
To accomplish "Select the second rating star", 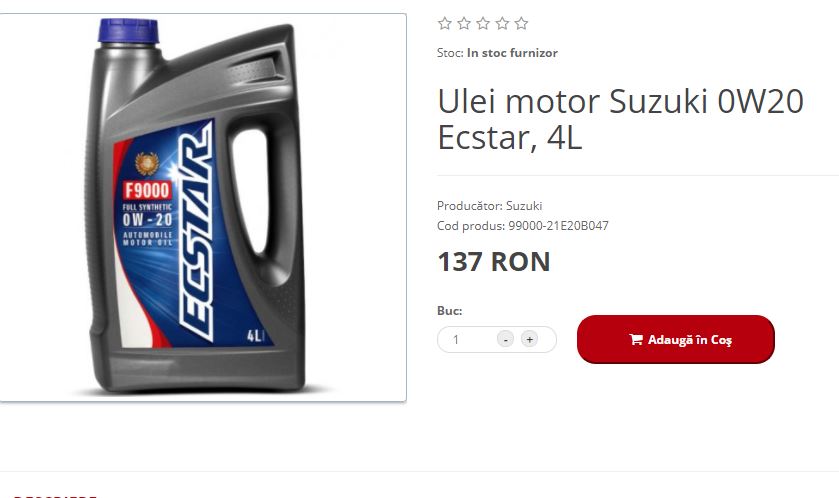I will tap(464, 23).
